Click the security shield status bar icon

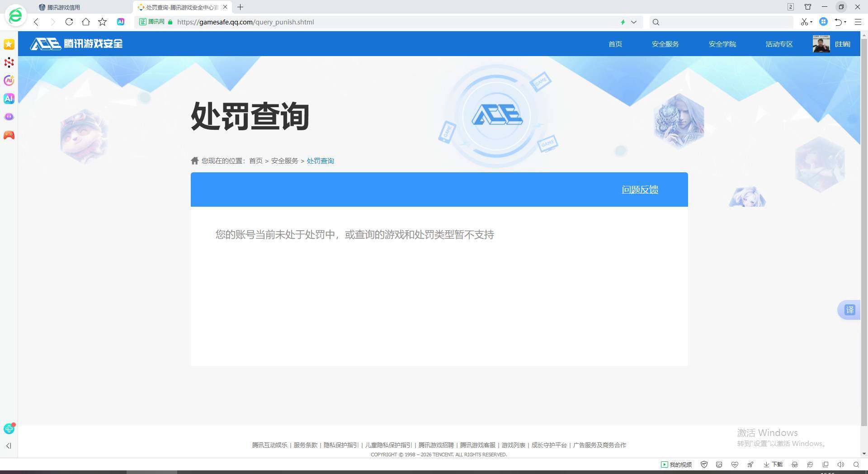click(x=704, y=465)
